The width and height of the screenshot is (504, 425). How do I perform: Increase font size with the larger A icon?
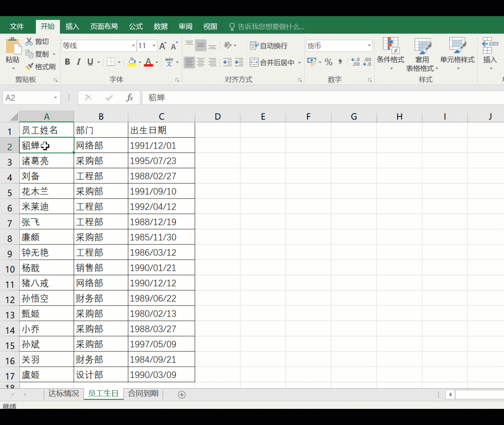click(163, 46)
